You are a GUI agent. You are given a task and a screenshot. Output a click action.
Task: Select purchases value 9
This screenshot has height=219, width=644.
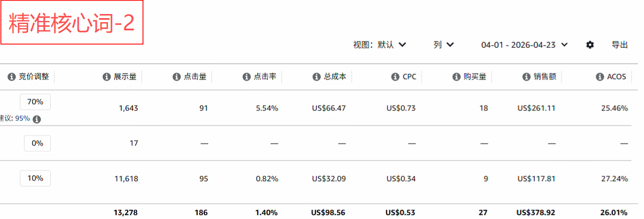click(x=486, y=179)
